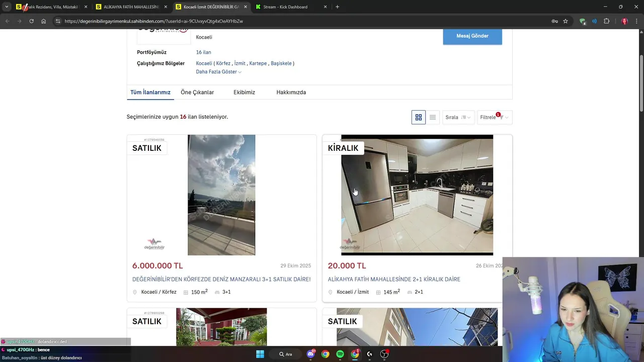Select Ekibimiz tab
Viewport: 644px width, 362px height.
[x=244, y=93]
